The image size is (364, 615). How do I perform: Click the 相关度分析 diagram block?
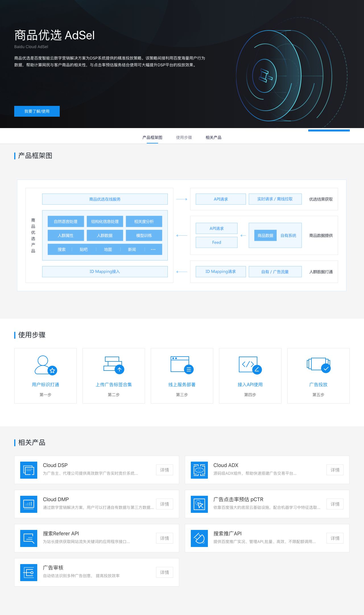point(144,221)
